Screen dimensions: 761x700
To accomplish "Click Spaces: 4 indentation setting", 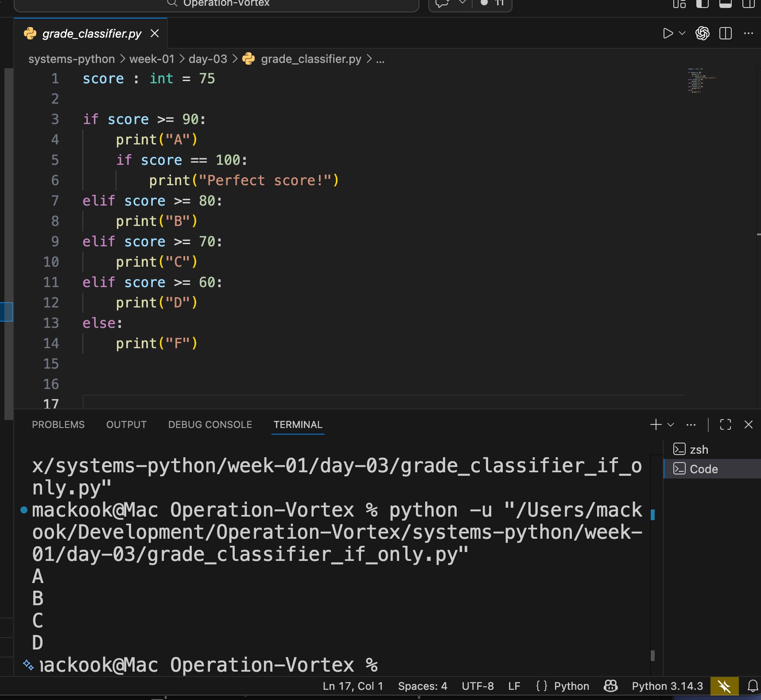I will (x=422, y=686).
